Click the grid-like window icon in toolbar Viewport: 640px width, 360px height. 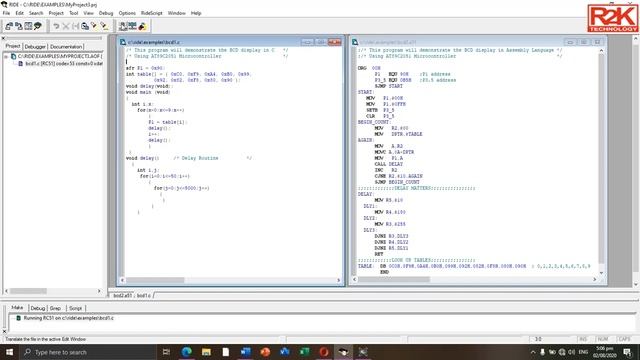pos(28,26)
